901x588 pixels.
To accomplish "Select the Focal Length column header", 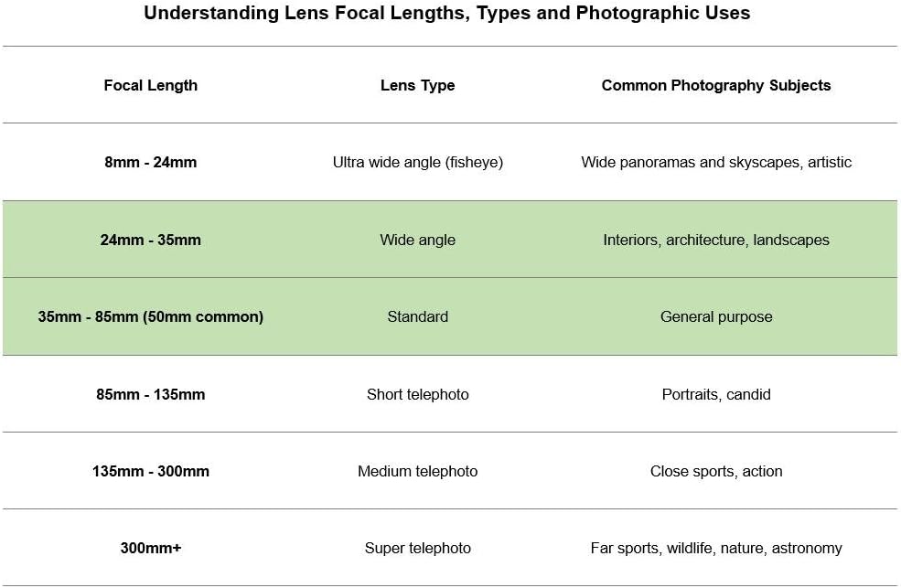I will (151, 85).
